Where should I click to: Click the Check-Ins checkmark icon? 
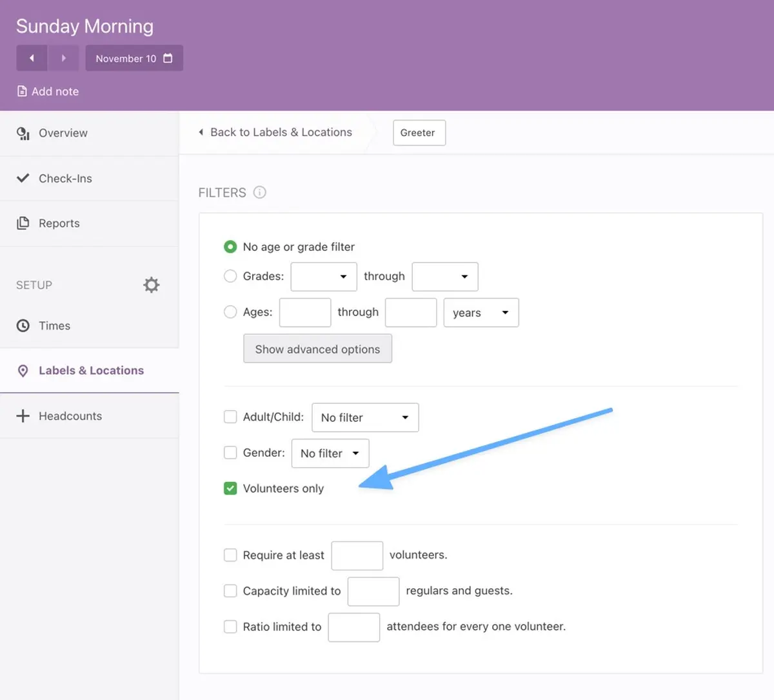(23, 178)
